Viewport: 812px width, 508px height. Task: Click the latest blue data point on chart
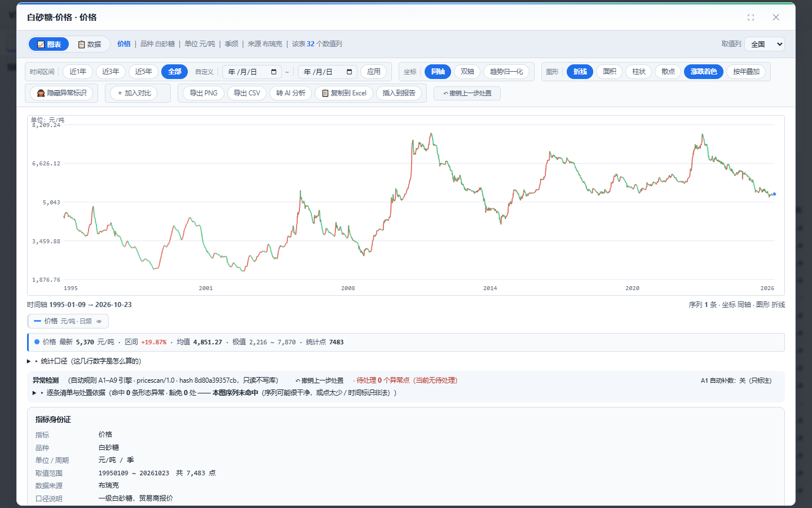tap(774, 194)
